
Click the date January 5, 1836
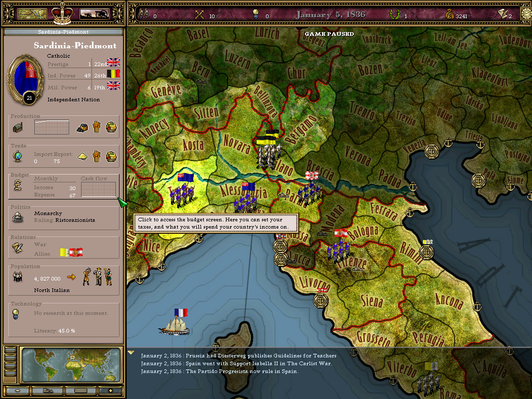click(x=331, y=15)
